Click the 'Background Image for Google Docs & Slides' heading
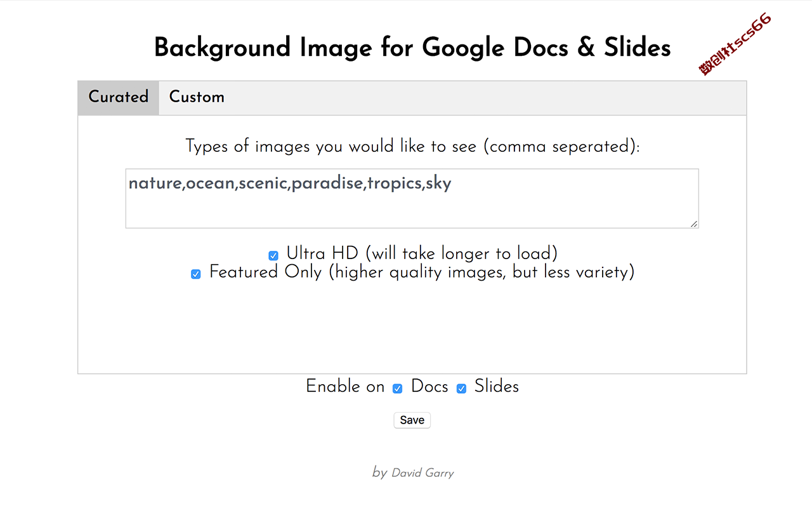This screenshot has width=812, height=508. [x=412, y=48]
